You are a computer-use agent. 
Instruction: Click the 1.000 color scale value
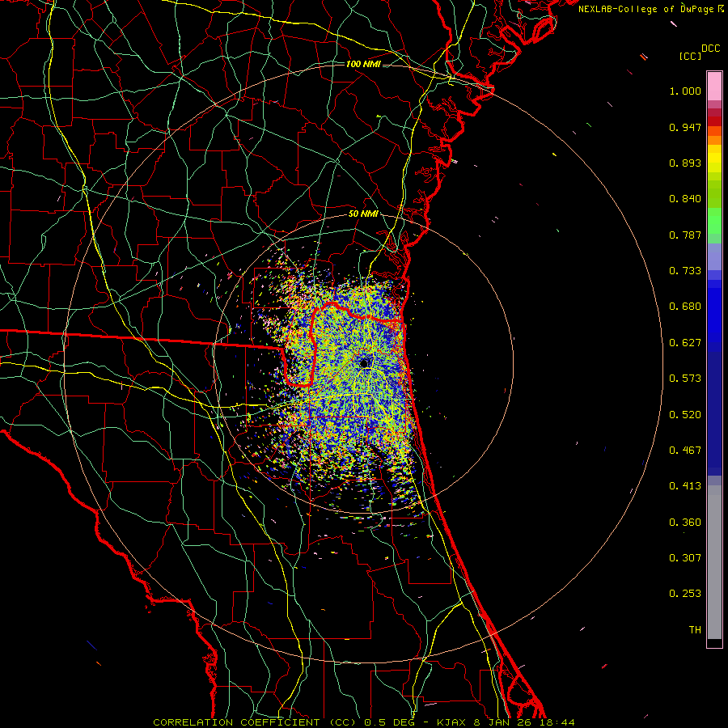(685, 91)
